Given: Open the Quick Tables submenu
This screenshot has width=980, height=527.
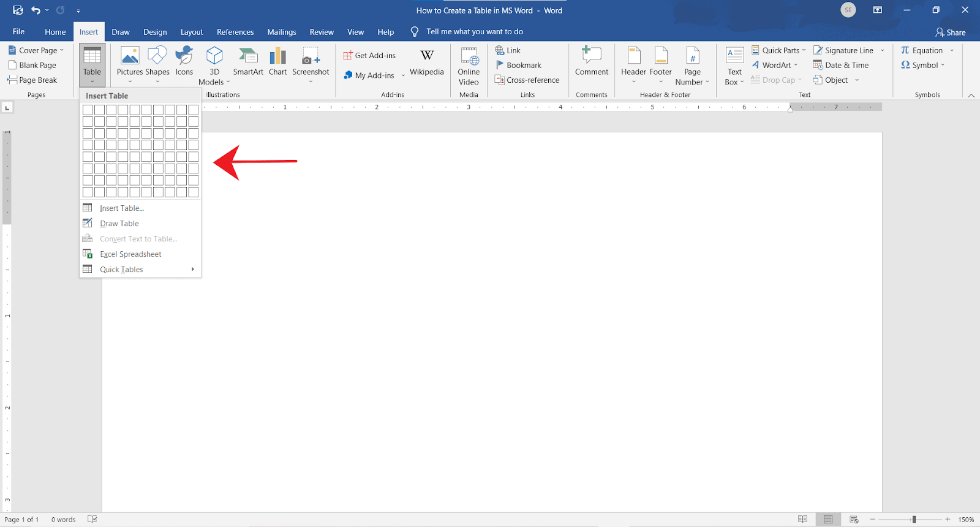Looking at the screenshot, I should pos(140,270).
